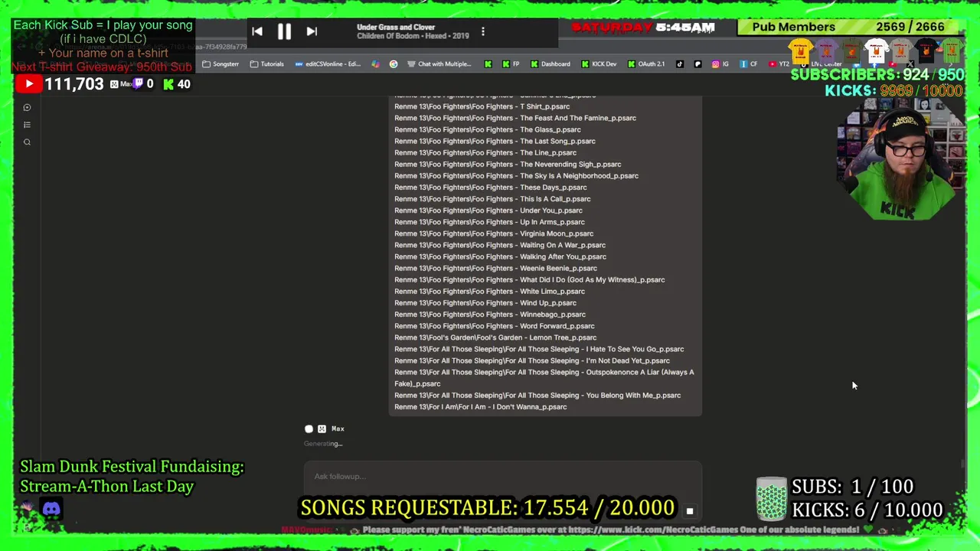
Task: Skip to next track in media player
Action: 312,31
